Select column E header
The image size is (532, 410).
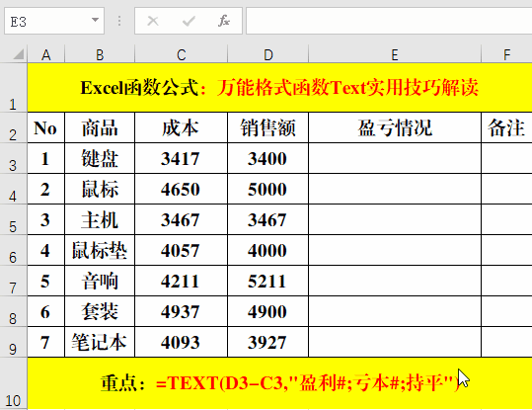point(395,54)
